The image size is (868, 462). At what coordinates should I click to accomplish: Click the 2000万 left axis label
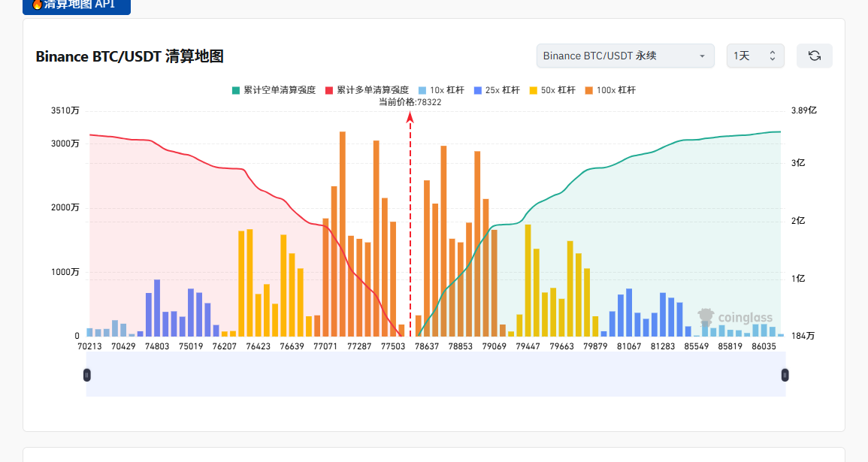(65, 207)
